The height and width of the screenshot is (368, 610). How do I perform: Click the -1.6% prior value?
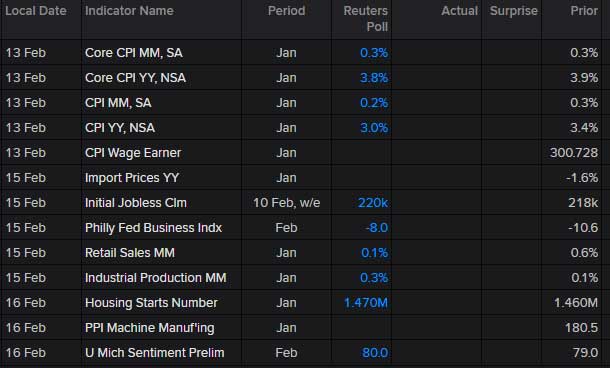coord(582,178)
